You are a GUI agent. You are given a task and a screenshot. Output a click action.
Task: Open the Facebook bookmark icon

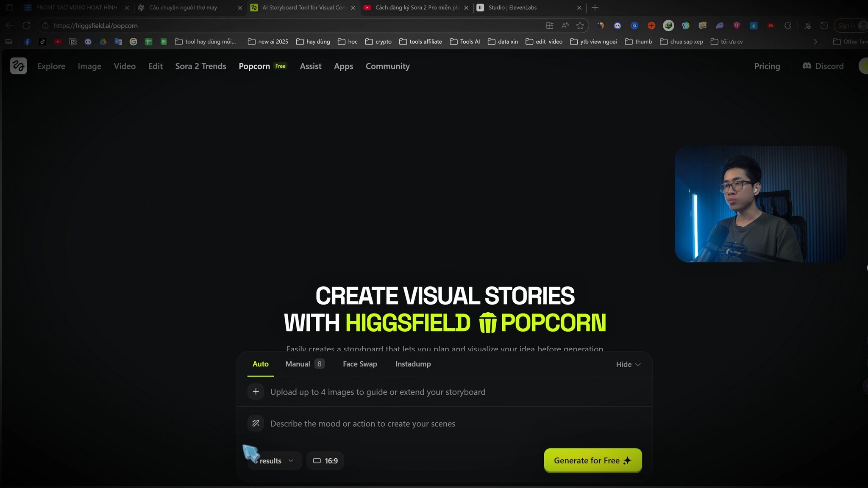[27, 42]
